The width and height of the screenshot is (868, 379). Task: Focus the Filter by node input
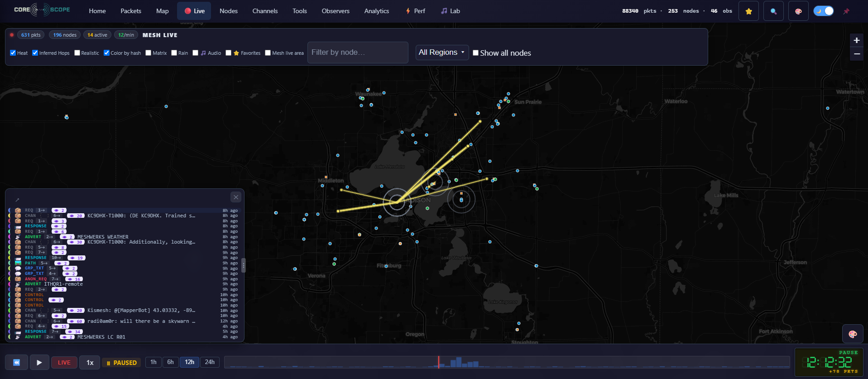click(358, 53)
